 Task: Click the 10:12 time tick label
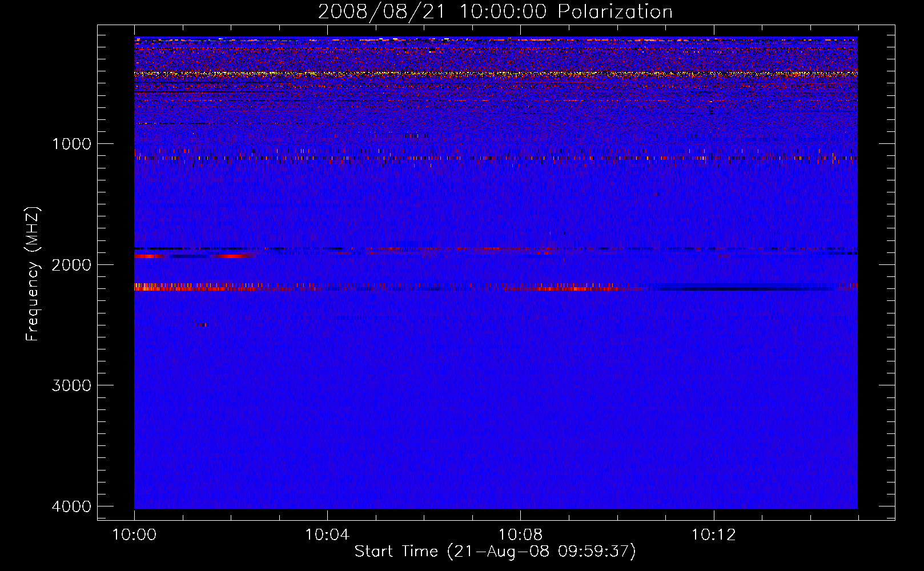[x=713, y=535]
